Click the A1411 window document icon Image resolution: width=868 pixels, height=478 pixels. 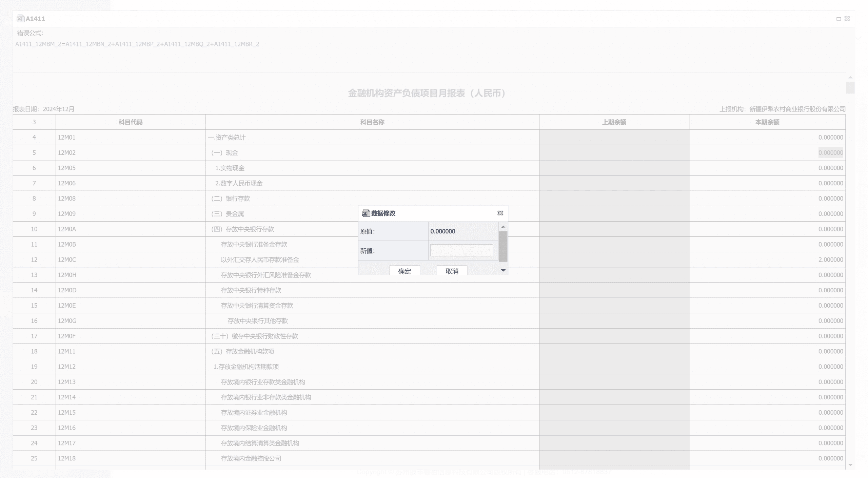point(20,19)
